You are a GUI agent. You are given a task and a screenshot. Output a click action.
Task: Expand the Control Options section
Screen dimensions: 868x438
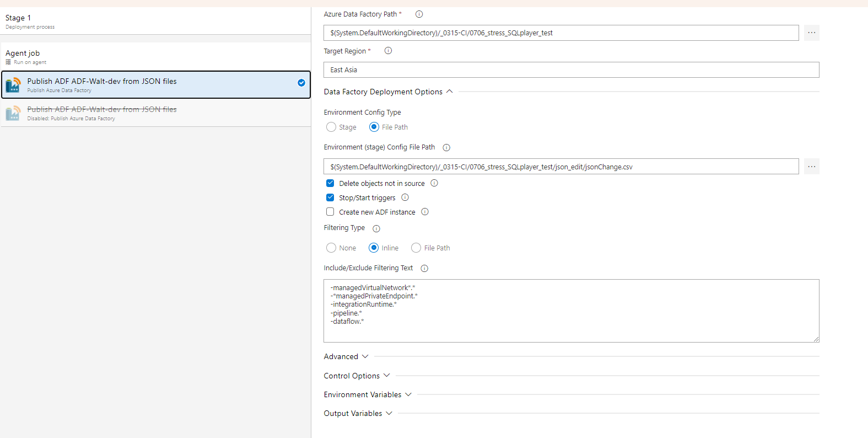(357, 376)
